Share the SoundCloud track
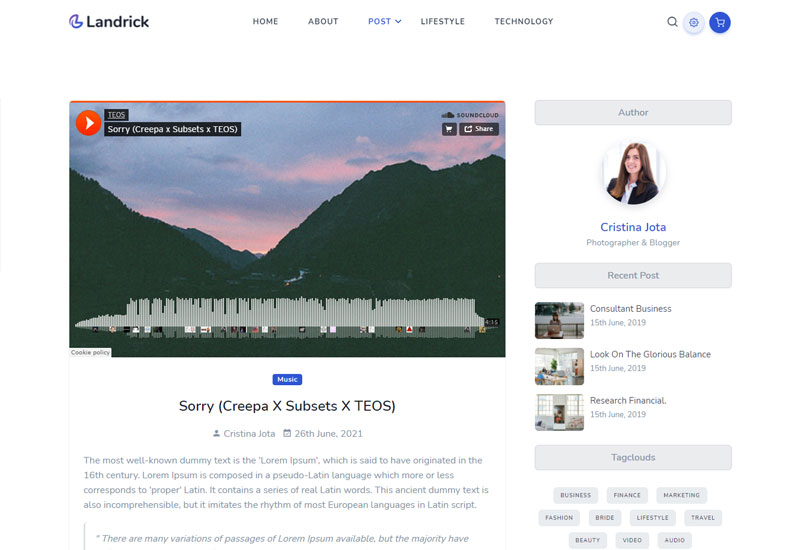Image resolution: width=800 pixels, height=550 pixels. (479, 129)
